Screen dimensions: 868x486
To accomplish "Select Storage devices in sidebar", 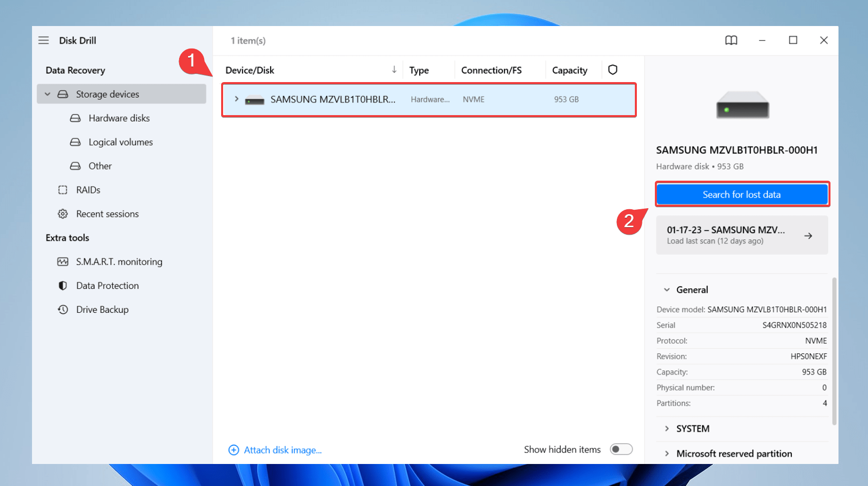I will [x=122, y=94].
